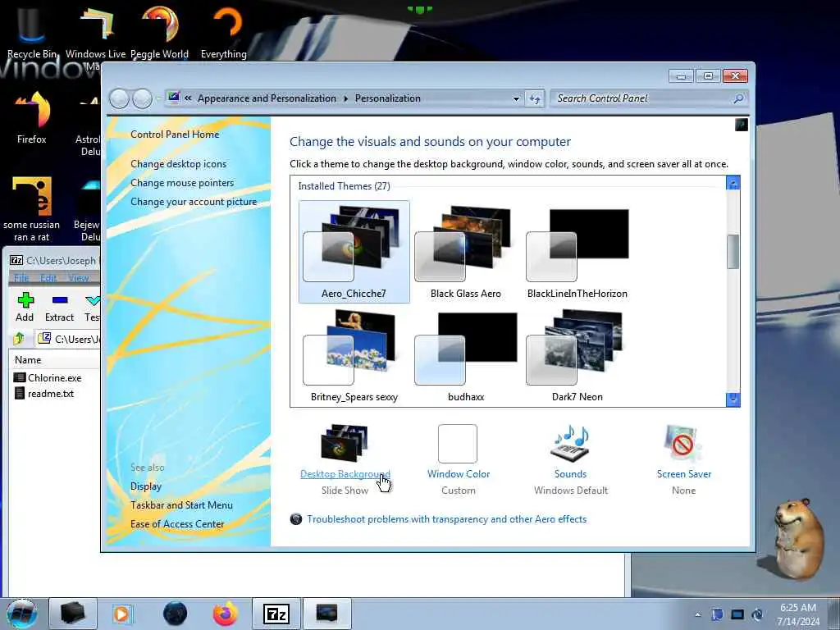Open Change mouse pointers link
Screen dimensions: 840x630
click(x=182, y=183)
